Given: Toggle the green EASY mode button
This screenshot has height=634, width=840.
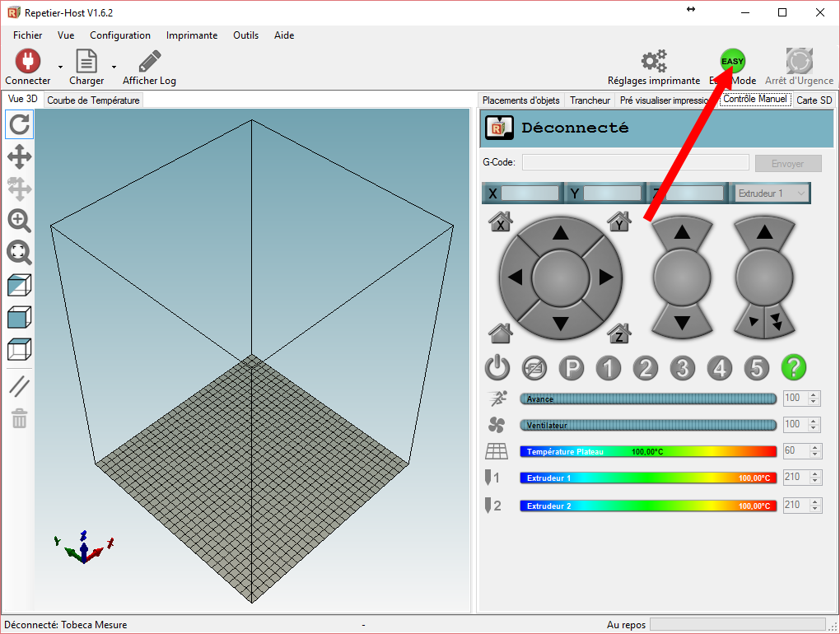Looking at the screenshot, I should pyautogui.click(x=732, y=61).
